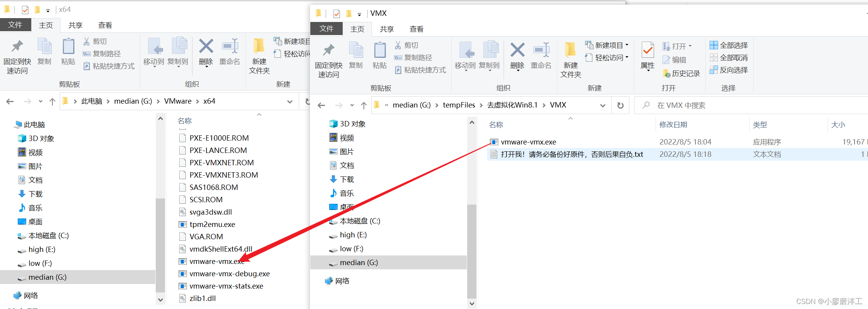Image resolution: width=868 pixels, height=309 pixels.
Task: Click 去虚拟化Win8.1 breadcrumb in VMX address bar
Action: point(512,105)
